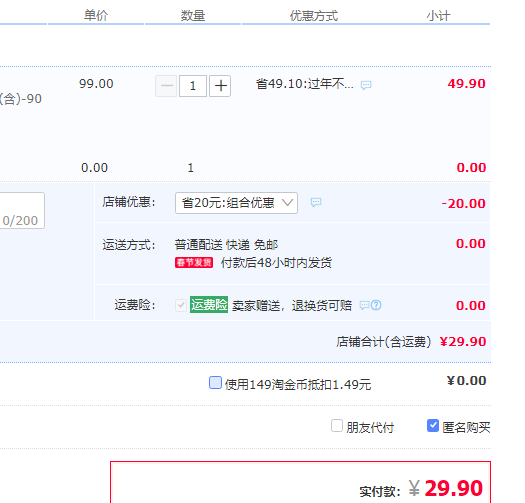This screenshot has width=525, height=503.
Task: Open the 省20元:组合优惠 store discount dropdown
Action: pyautogui.click(x=236, y=203)
